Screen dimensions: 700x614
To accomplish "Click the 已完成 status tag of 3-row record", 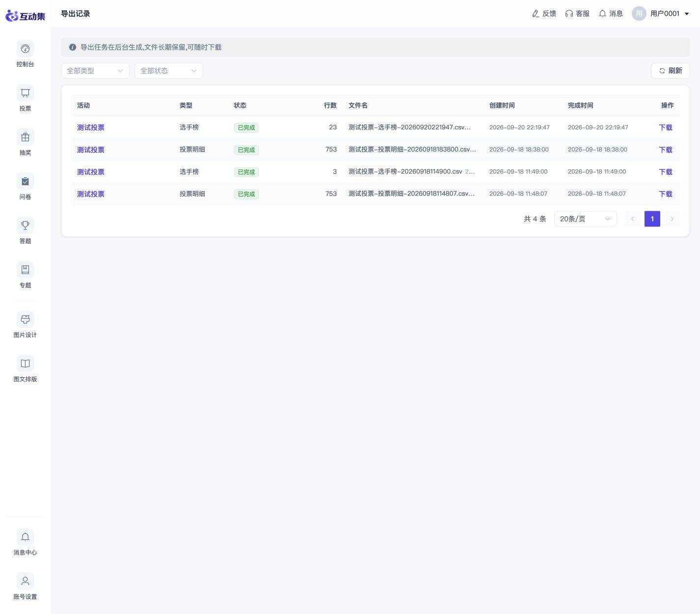I will 246,172.
